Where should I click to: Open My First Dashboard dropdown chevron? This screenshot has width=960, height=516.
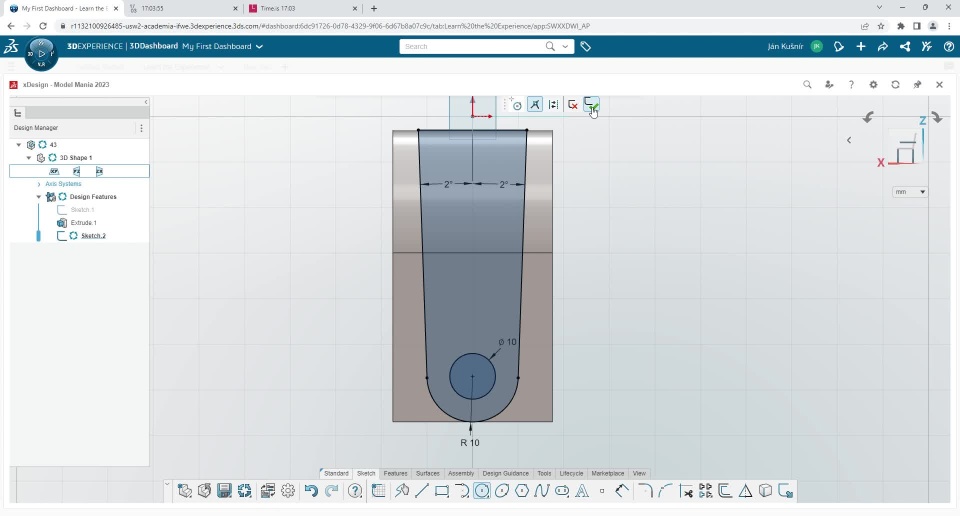click(x=259, y=47)
